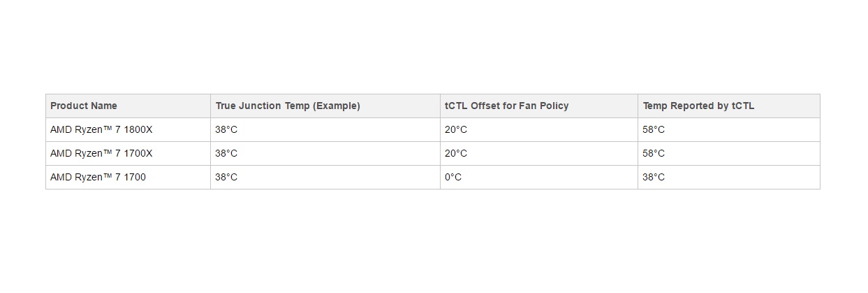Select the AMD Ryzen 7 1700 cell
868x293 pixels.
pyautogui.click(x=128, y=178)
